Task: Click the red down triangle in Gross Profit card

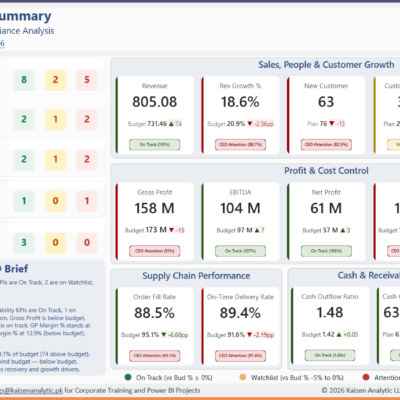Action: coord(171,230)
